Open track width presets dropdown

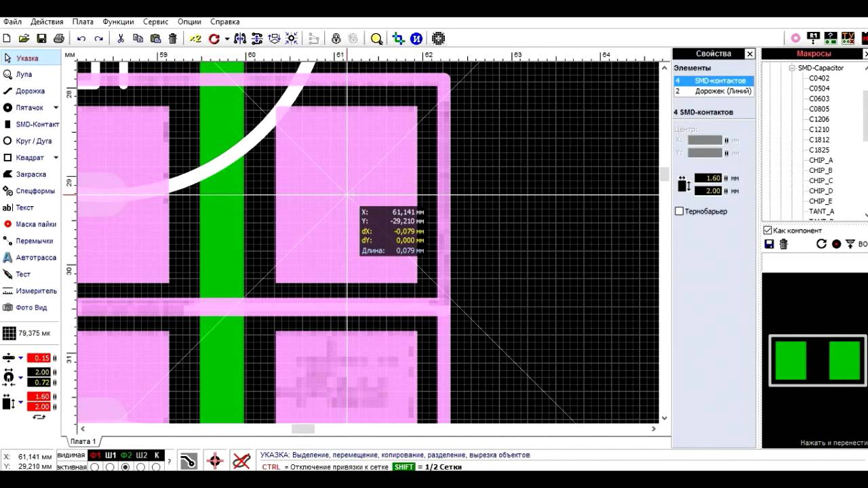pos(20,358)
